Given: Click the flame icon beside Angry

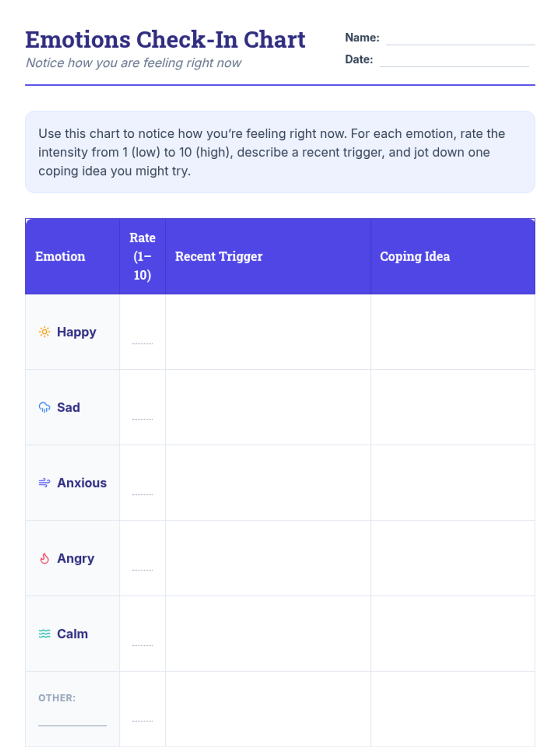Looking at the screenshot, I should click(44, 558).
